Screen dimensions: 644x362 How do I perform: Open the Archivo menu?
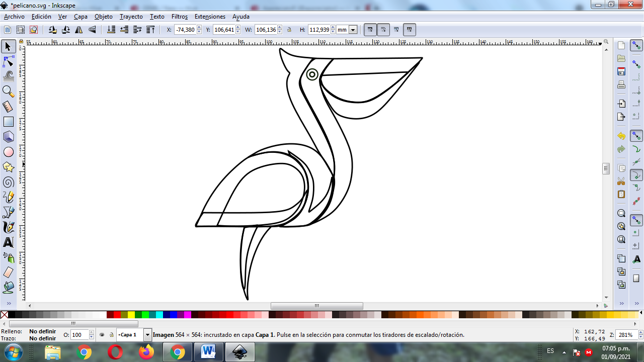tap(14, 17)
